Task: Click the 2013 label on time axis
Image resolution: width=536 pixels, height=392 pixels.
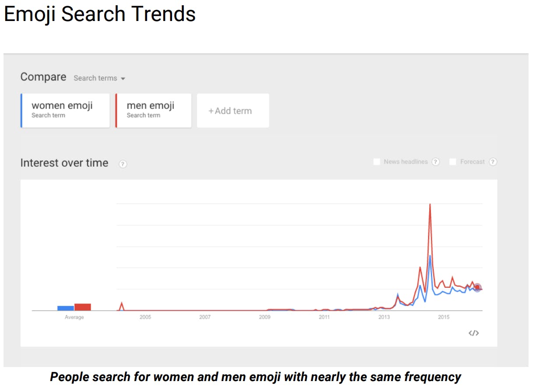Action: pos(384,317)
